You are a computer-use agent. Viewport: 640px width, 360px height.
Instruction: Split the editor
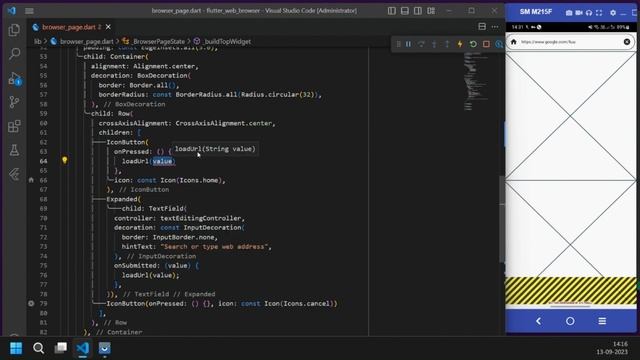click(x=482, y=27)
